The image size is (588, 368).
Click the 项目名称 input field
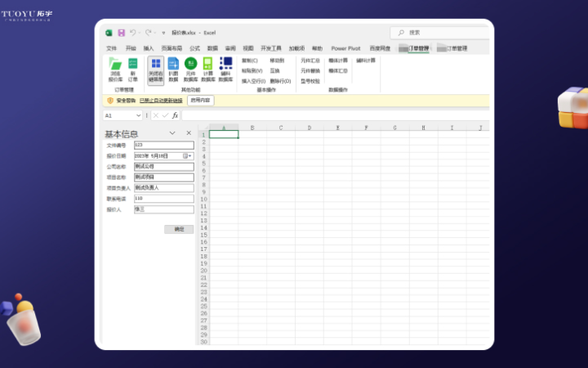tap(164, 177)
